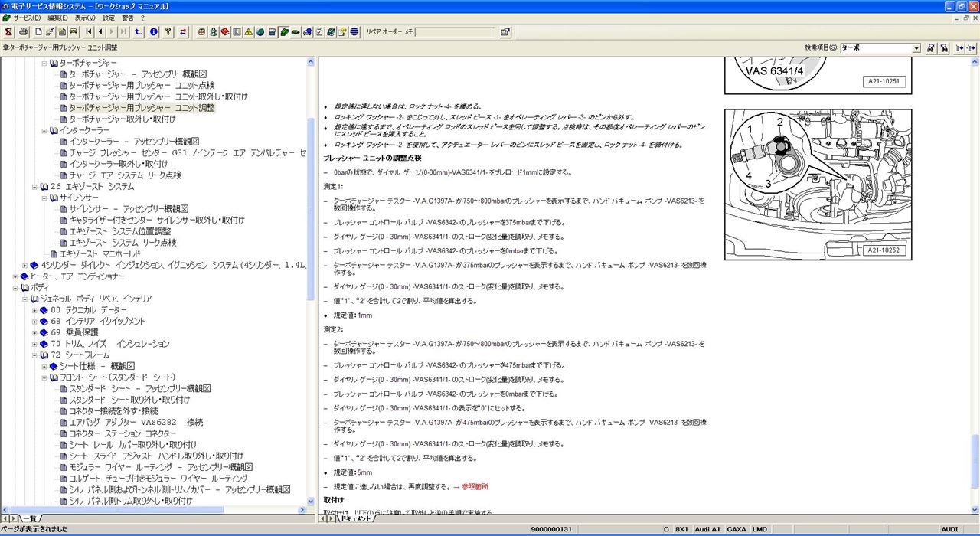Image resolution: width=980 pixels, height=536 pixels.
Task: Click the tree pane horizontal scrollbar
Action: [153, 509]
